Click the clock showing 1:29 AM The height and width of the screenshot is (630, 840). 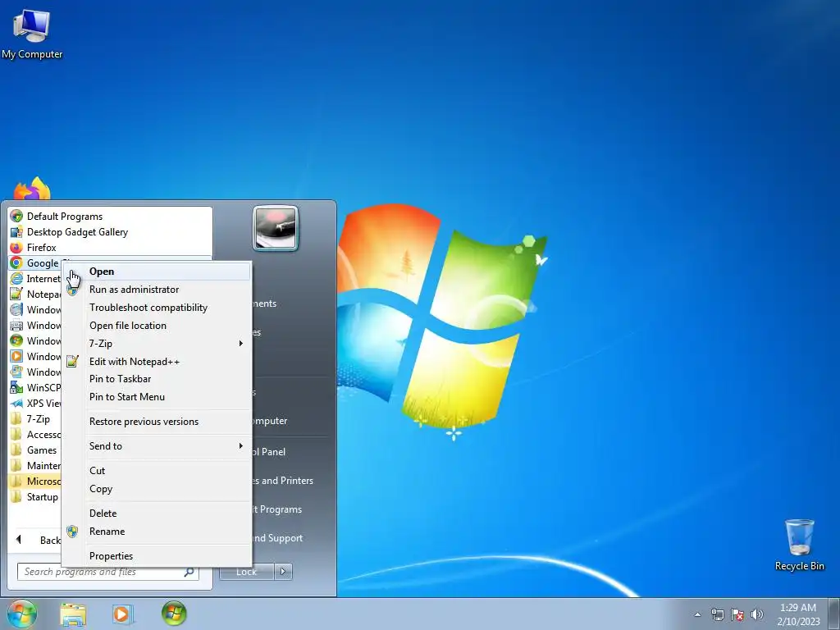tap(797, 608)
